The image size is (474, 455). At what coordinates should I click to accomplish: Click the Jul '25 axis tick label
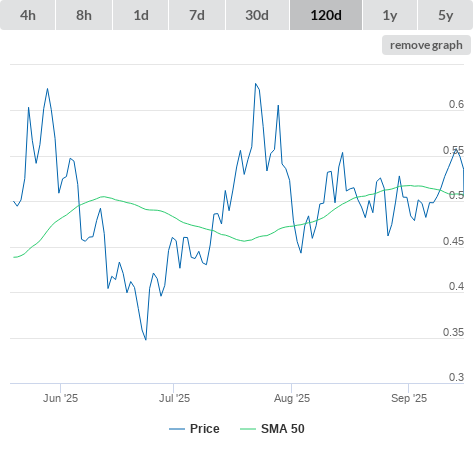click(x=174, y=398)
